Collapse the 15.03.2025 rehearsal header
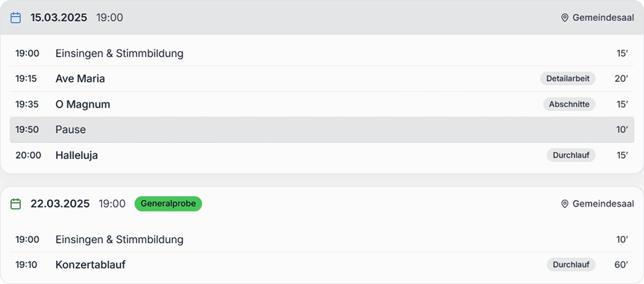Screen dimensions: 644x284 click(x=323, y=18)
